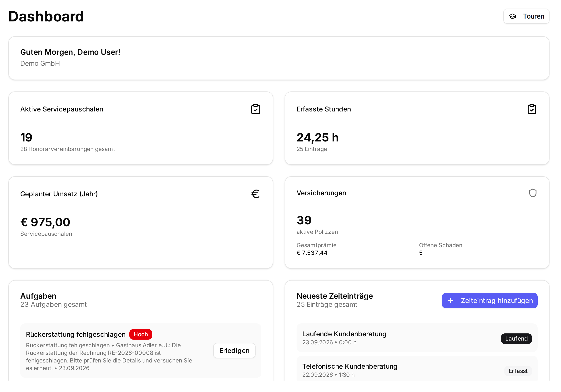Click the Aufgaben section heading
The width and height of the screenshot is (561, 392).
point(38,296)
